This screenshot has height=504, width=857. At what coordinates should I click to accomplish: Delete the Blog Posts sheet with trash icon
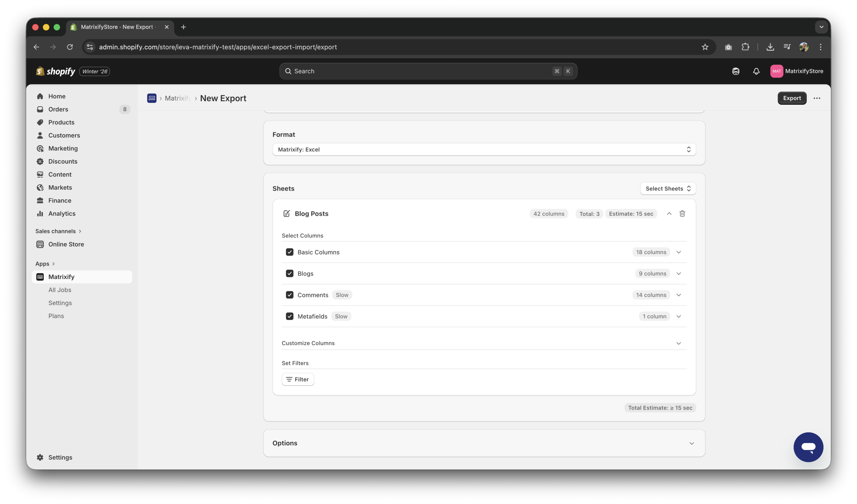tap(682, 213)
